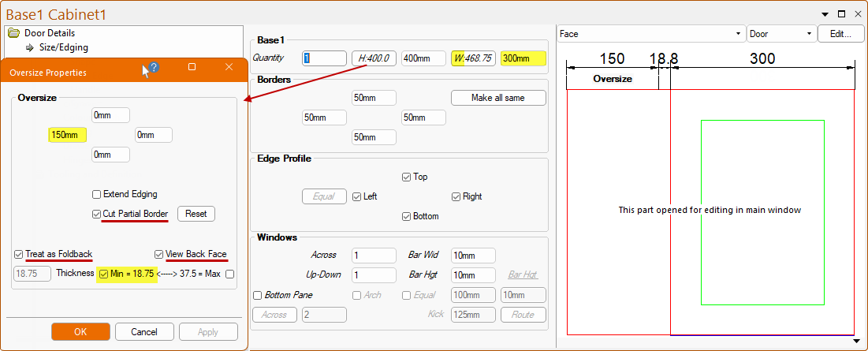Click the top border 50mm field

click(x=374, y=98)
